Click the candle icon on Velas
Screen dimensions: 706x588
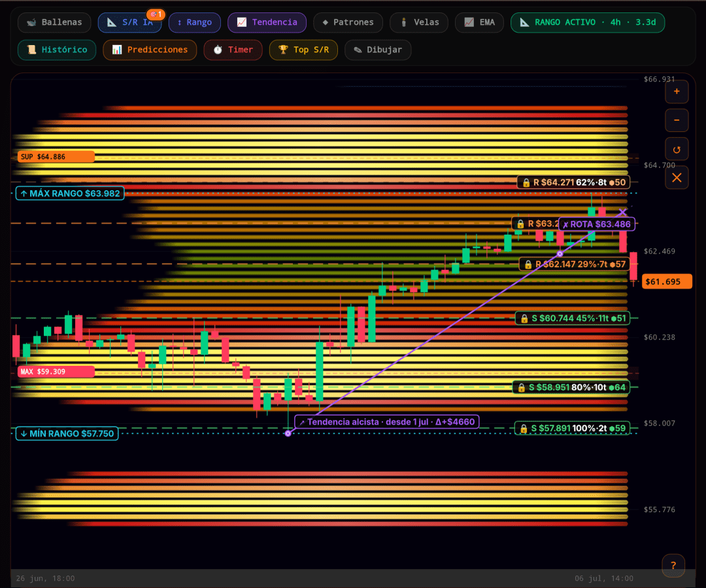point(404,22)
